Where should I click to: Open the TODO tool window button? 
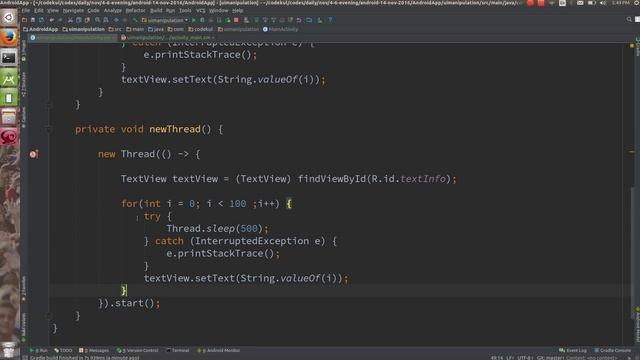coord(63,350)
